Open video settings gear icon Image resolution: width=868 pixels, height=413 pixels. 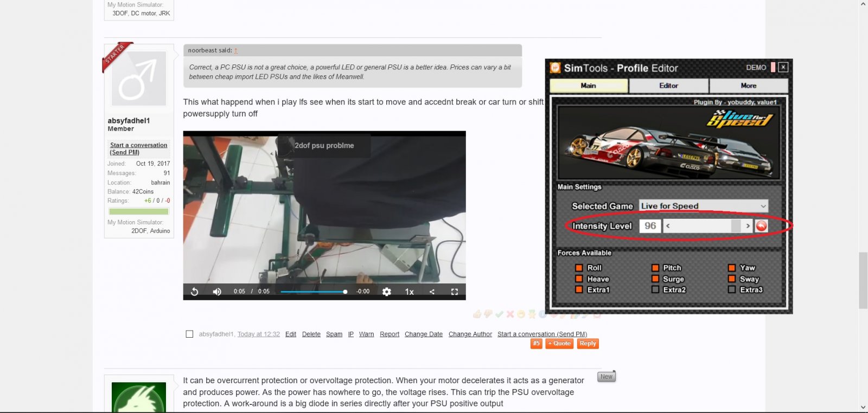pyautogui.click(x=386, y=292)
